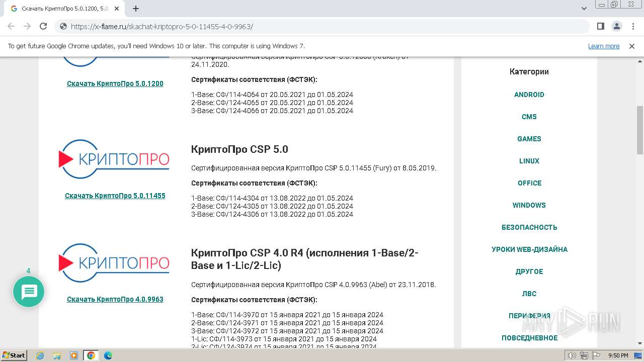Open volume control in system tray

point(573,355)
